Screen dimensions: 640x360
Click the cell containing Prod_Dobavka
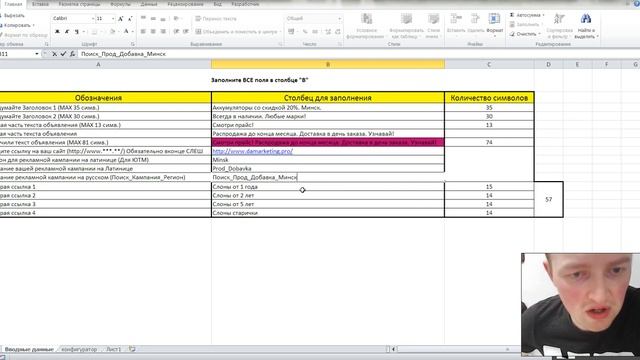pyautogui.click(x=328, y=169)
